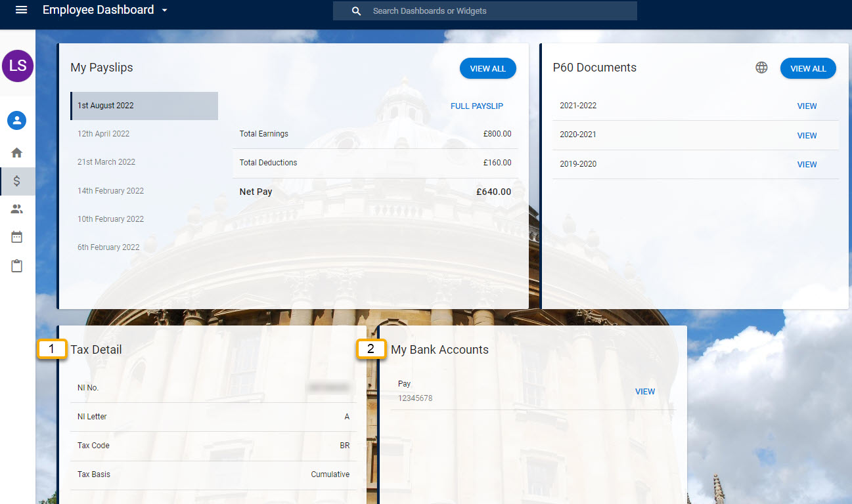The image size is (852, 504).
Task: Click the Tax Detail widget heading
Action: coord(96,350)
